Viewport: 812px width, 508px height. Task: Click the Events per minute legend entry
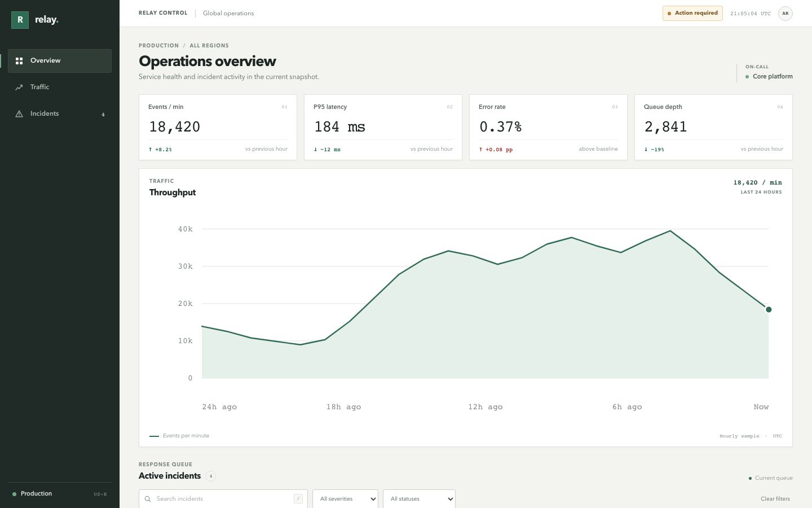point(179,436)
